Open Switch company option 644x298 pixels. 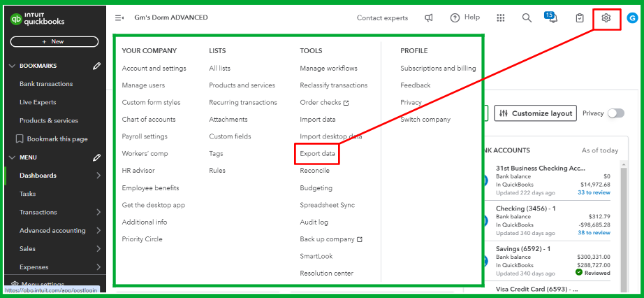(x=425, y=120)
